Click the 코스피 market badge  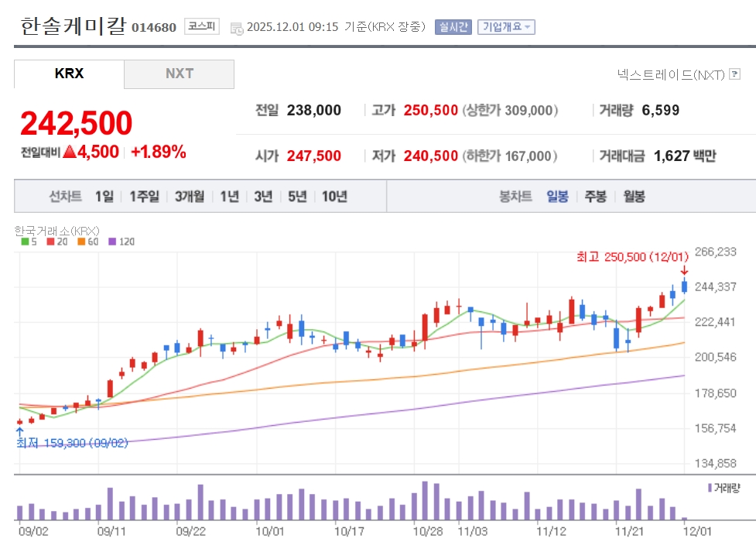pos(201,26)
